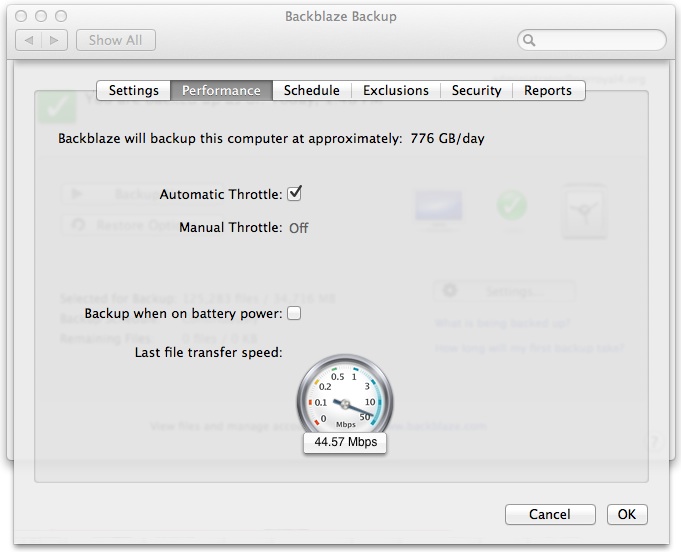
Task: Go back with the left arrow
Action: click(29, 40)
